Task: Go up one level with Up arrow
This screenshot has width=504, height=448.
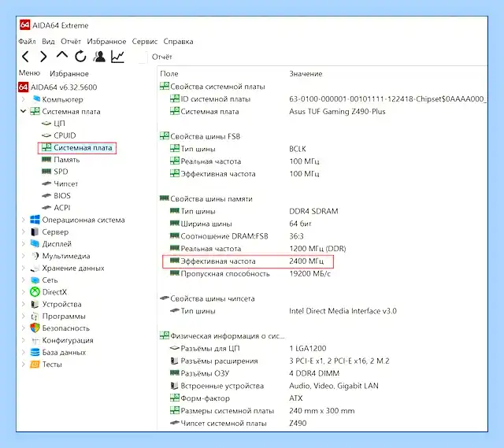Action: pyautogui.click(x=61, y=55)
